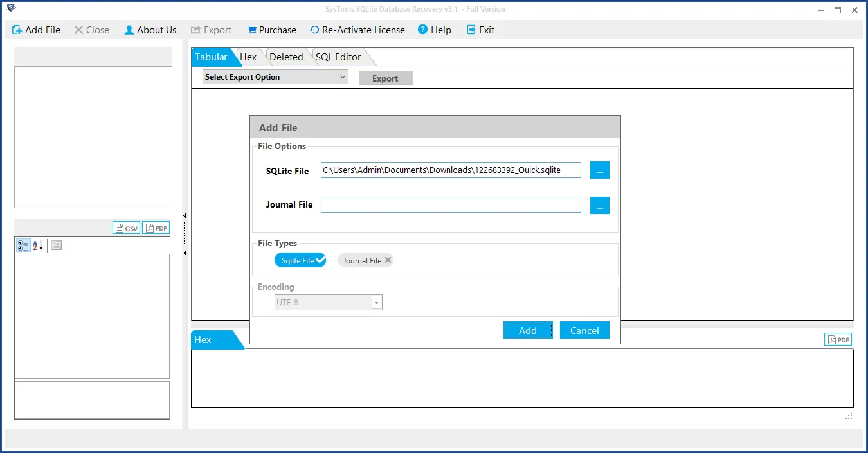Toggle the Sqlite File type chip
868x453 pixels.
(301, 260)
